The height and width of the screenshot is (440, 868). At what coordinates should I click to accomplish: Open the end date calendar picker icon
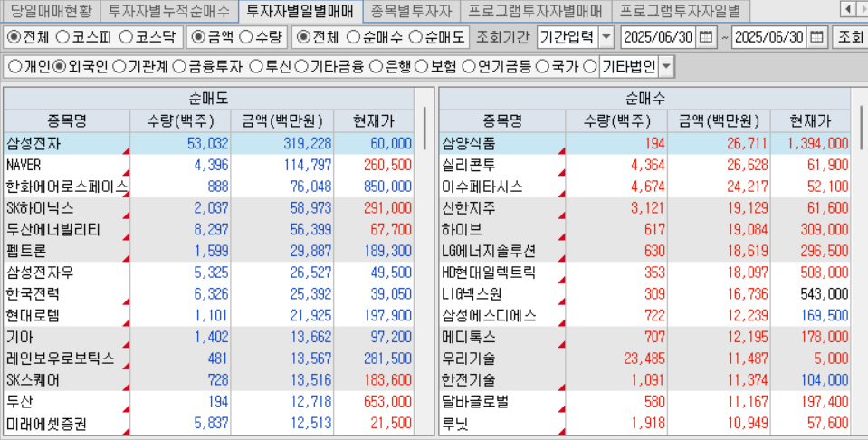click(x=816, y=37)
